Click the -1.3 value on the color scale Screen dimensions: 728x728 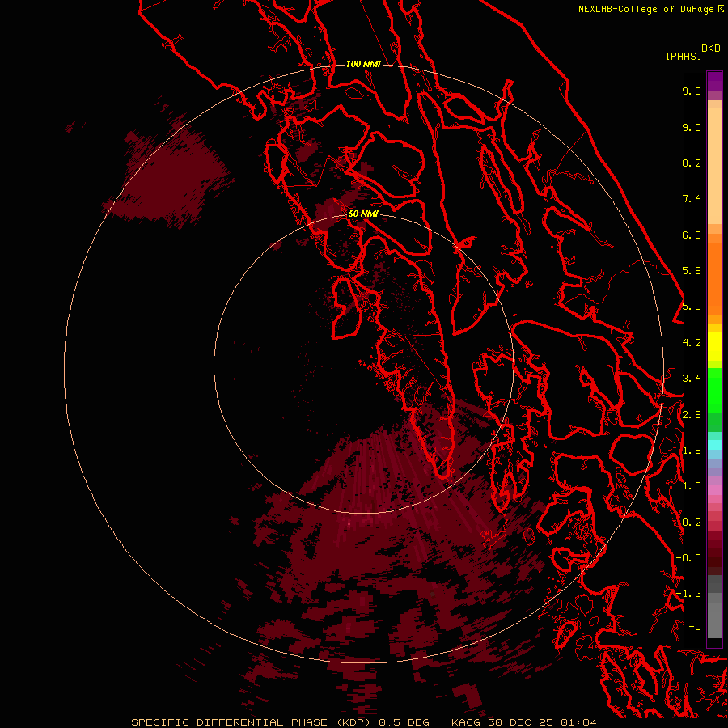[688, 594]
